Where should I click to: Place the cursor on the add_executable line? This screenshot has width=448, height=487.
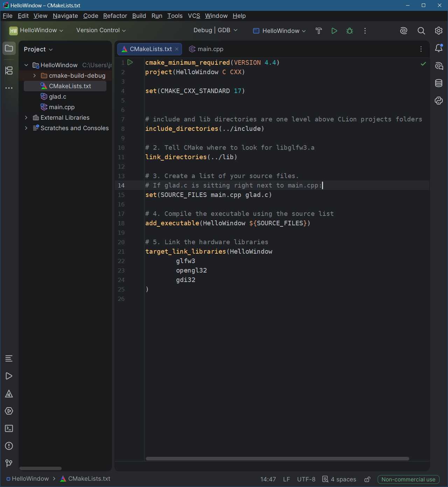click(228, 223)
